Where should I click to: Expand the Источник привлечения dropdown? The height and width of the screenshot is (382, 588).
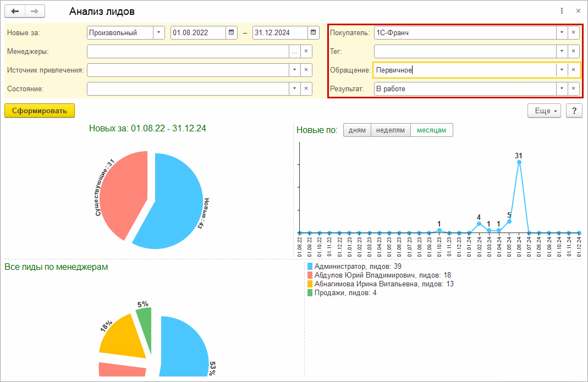294,70
